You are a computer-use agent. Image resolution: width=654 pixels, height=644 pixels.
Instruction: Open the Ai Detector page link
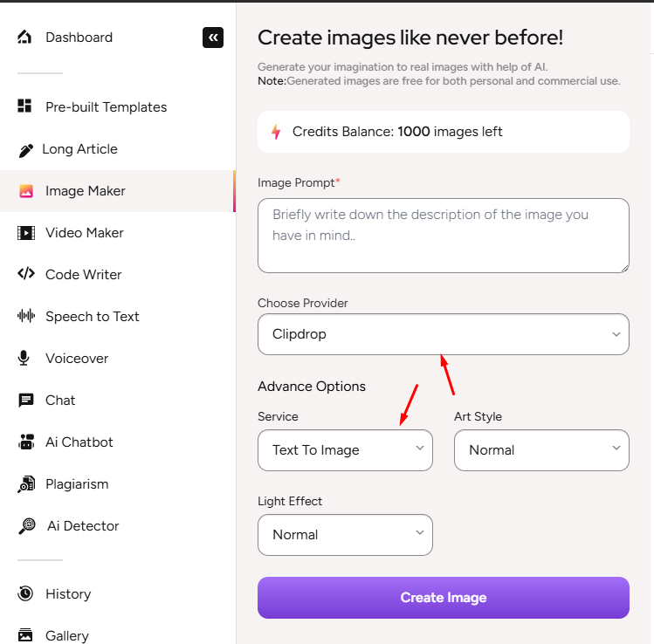83,525
